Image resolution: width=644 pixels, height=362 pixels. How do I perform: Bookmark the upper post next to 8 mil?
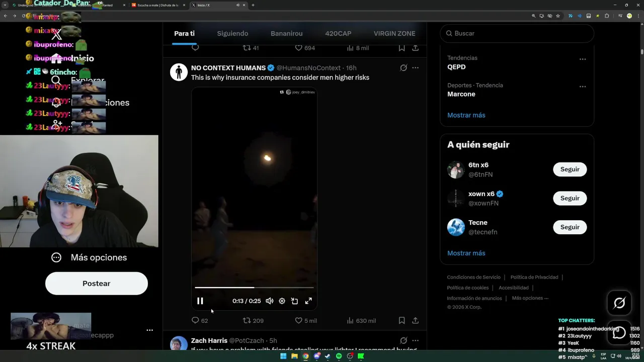401,48
